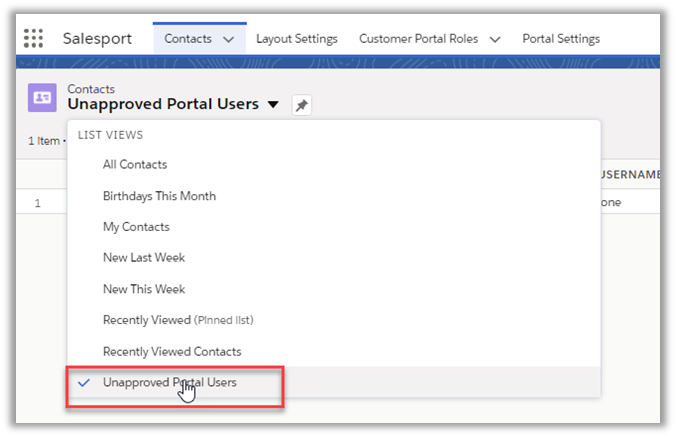Open the Layout Settings tab
Image resolution: width=676 pixels, height=437 pixels.
pos(296,39)
